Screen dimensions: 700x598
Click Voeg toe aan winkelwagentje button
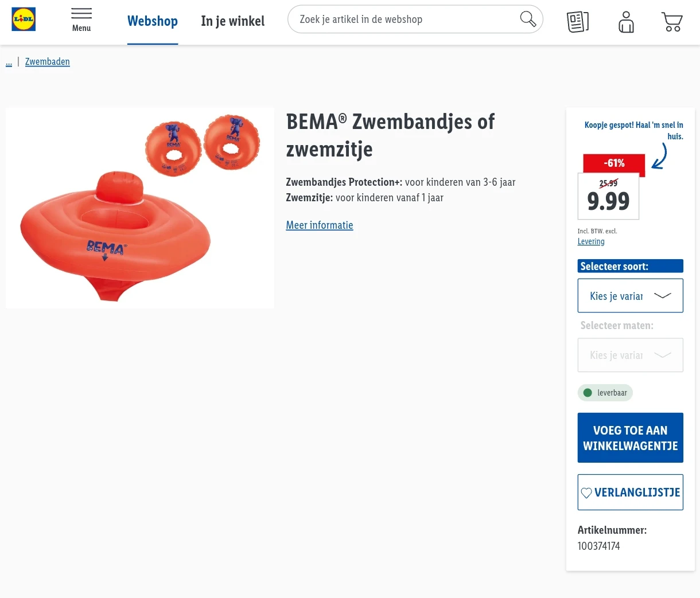tap(630, 437)
